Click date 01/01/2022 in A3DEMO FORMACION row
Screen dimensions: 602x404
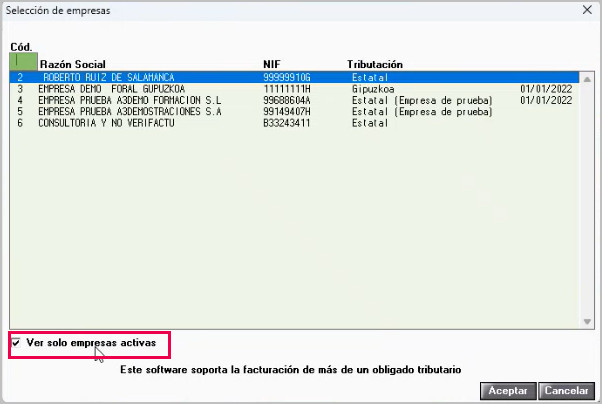pyautogui.click(x=546, y=101)
